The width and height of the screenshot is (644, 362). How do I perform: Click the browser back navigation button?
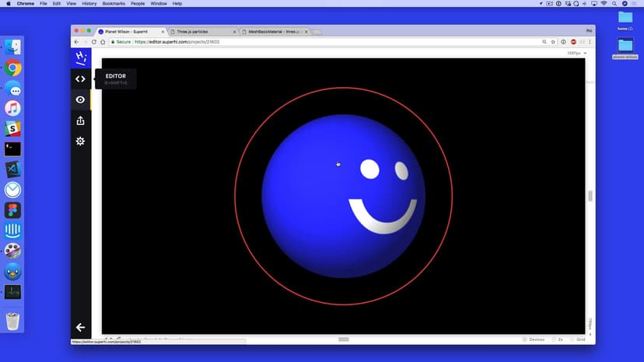pyautogui.click(x=76, y=42)
